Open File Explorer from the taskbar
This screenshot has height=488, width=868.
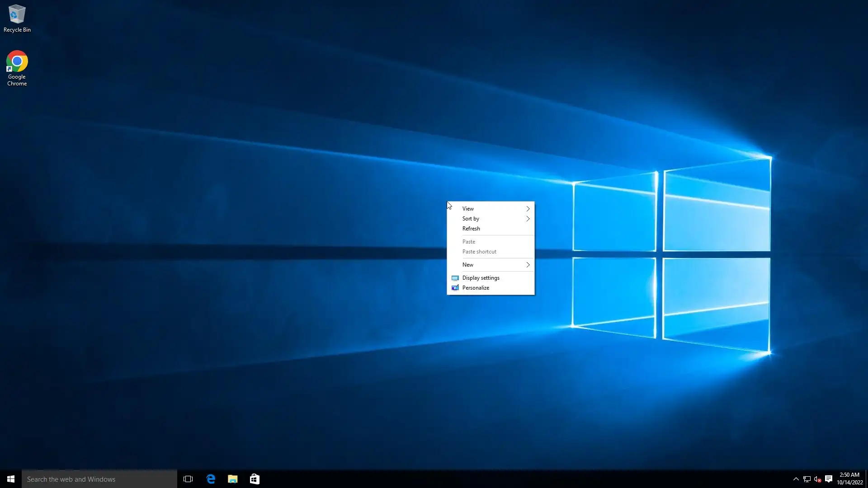[232, 479]
